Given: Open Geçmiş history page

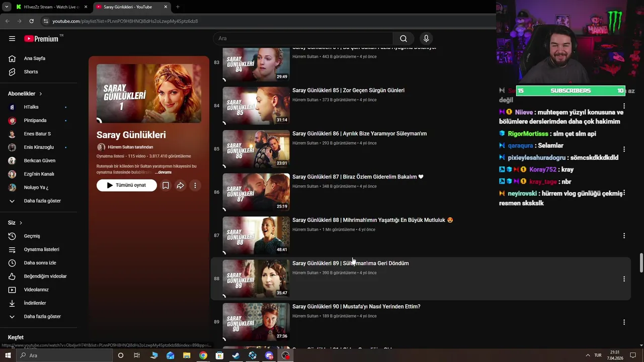Looking at the screenshot, I should coord(39,236).
